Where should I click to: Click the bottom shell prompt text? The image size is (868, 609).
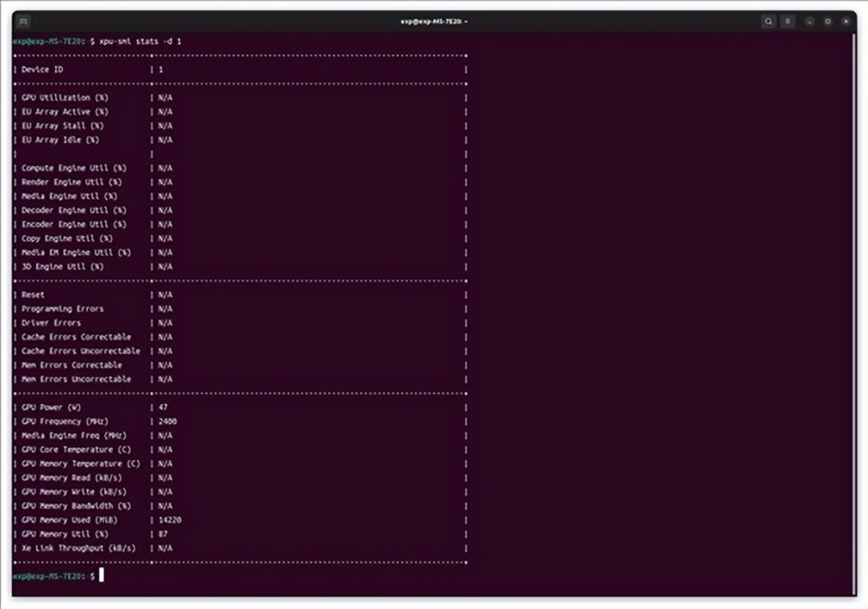(x=53, y=576)
